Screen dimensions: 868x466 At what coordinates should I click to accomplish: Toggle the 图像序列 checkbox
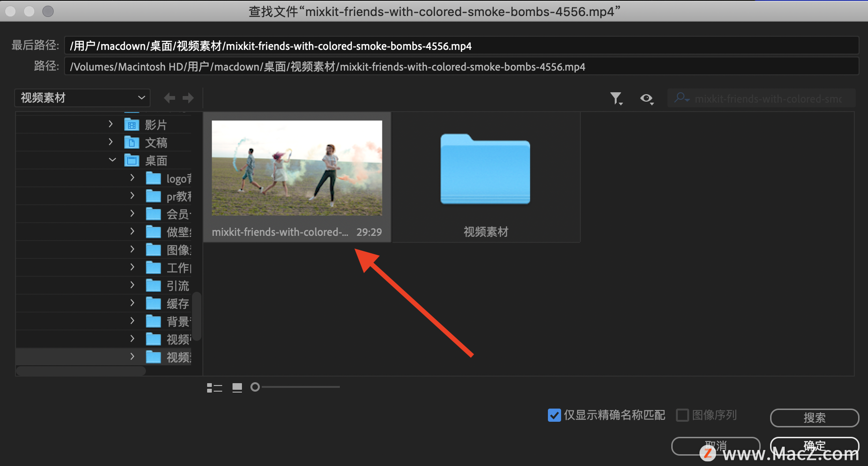click(682, 415)
